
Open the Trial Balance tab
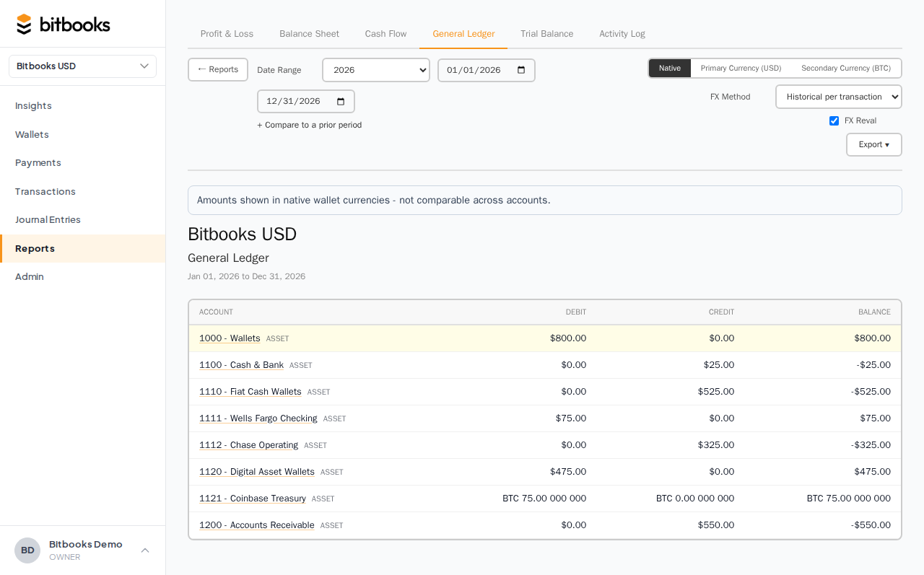coord(546,34)
